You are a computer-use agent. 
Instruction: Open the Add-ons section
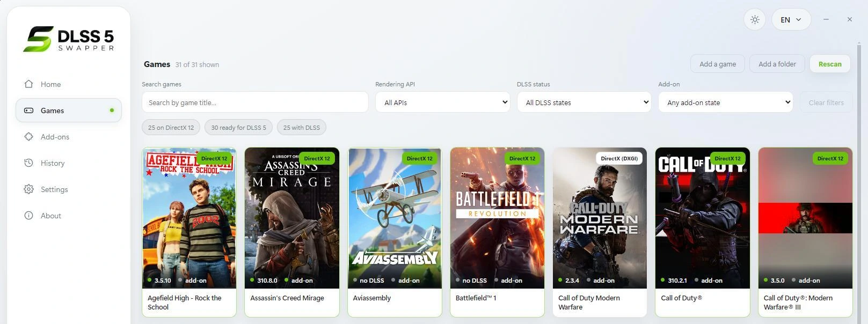click(x=69, y=137)
